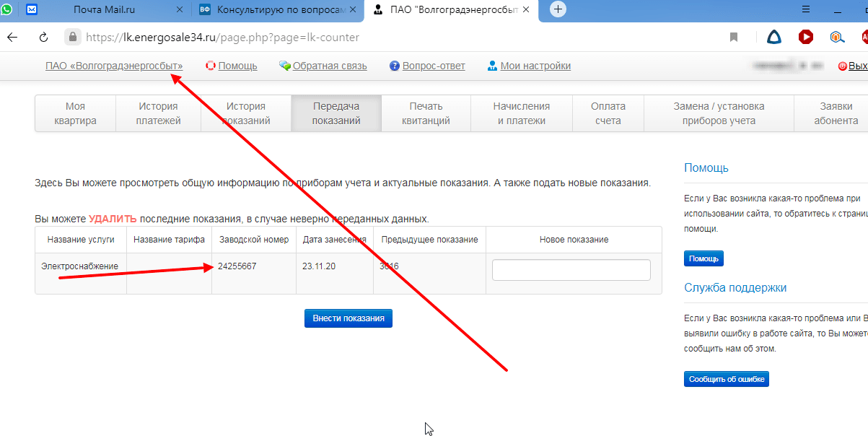Image resolution: width=868 pixels, height=436 pixels.
Task: Click the Предыдущее показание column header
Action: [x=429, y=240]
